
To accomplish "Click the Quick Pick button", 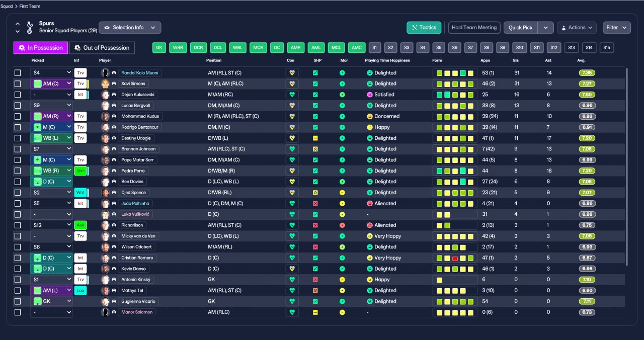I will tap(521, 28).
